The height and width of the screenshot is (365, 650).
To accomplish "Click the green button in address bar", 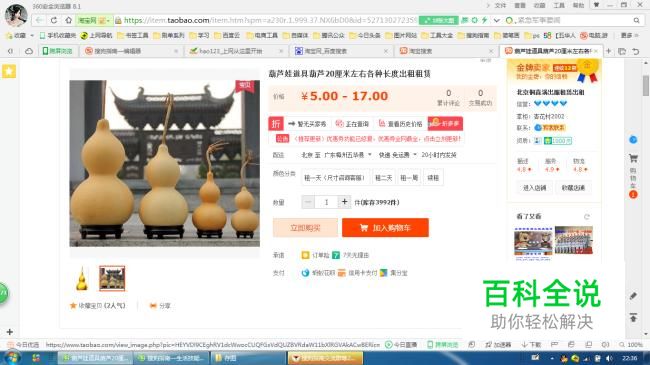I will (439, 20).
